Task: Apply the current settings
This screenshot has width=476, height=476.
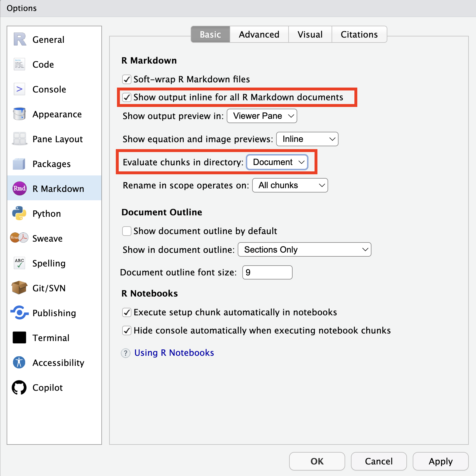Action: click(440, 461)
